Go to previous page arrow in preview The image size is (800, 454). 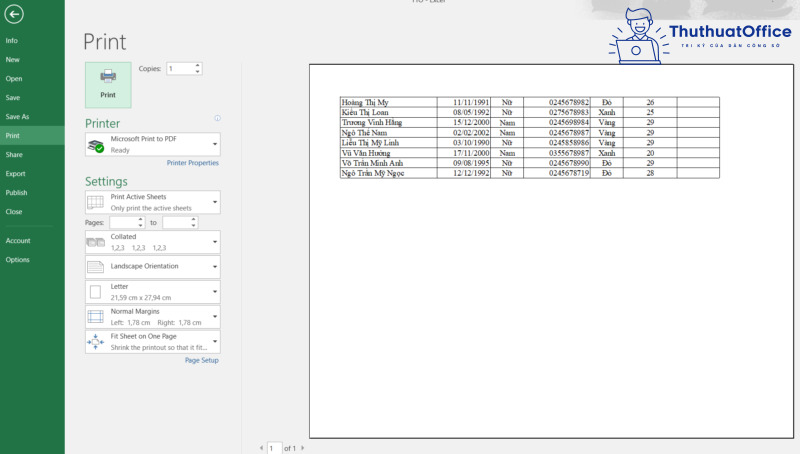click(x=261, y=448)
